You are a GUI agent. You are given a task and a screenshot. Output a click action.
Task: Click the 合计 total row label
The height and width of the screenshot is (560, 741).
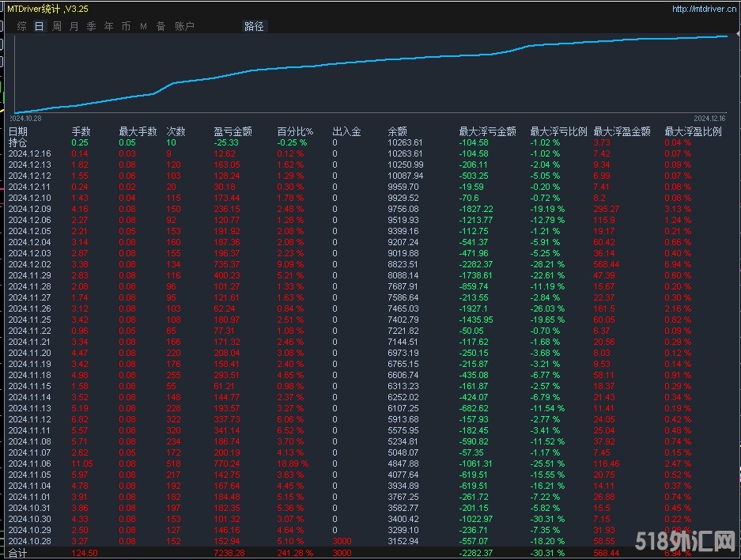(18, 554)
